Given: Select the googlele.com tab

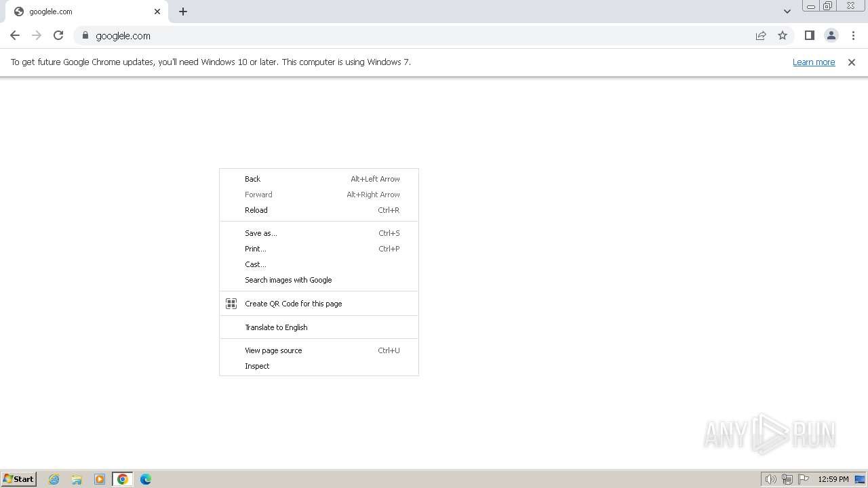Looking at the screenshot, I should [x=86, y=12].
